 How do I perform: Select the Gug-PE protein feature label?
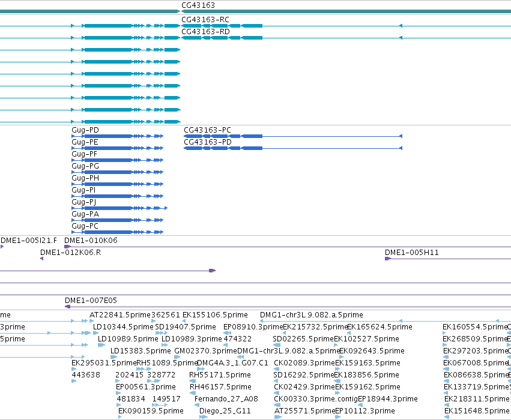85,142
